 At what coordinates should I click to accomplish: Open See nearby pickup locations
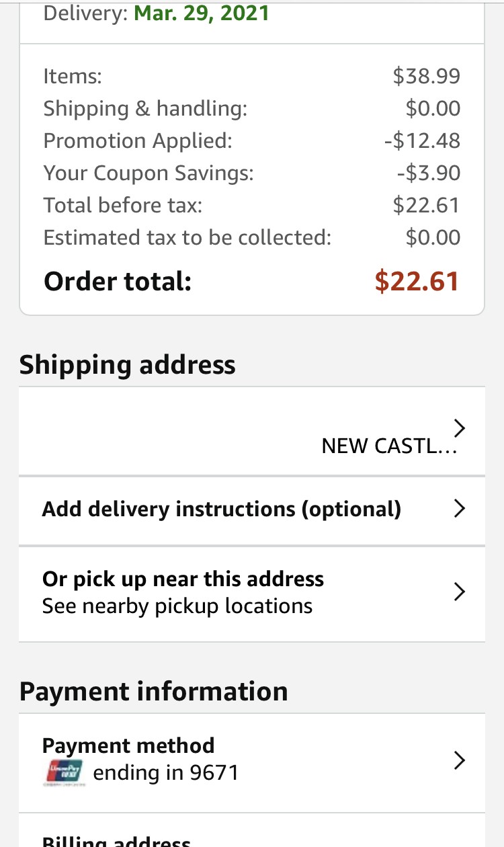coord(177,606)
